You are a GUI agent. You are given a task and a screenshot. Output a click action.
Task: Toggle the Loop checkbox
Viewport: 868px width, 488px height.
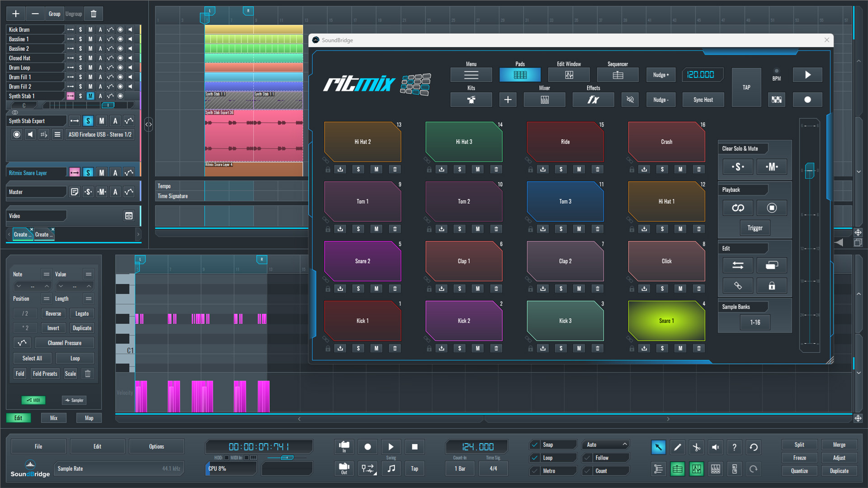click(535, 458)
